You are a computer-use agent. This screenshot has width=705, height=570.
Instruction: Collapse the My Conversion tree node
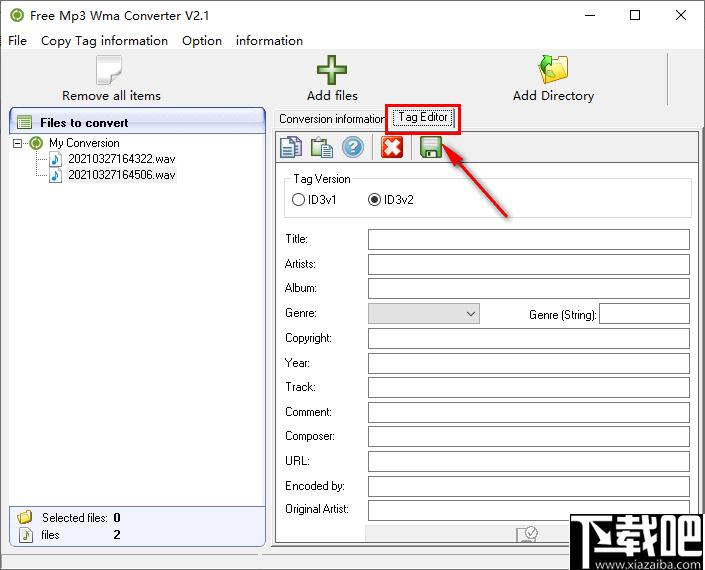(19, 143)
